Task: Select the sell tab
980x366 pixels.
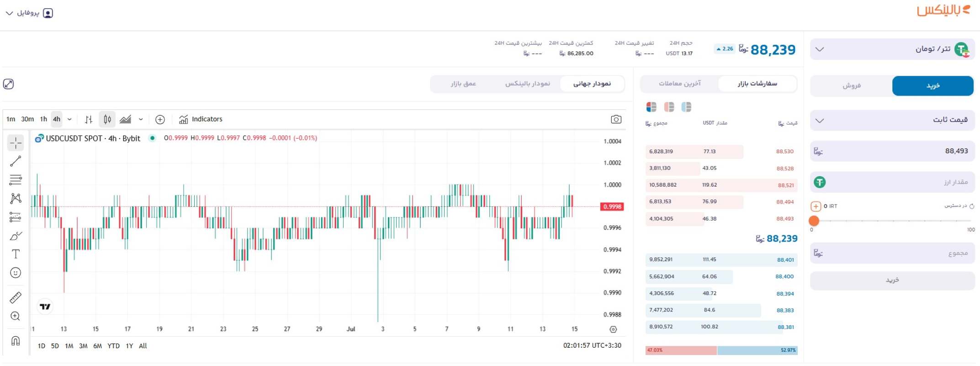Action: click(852, 86)
